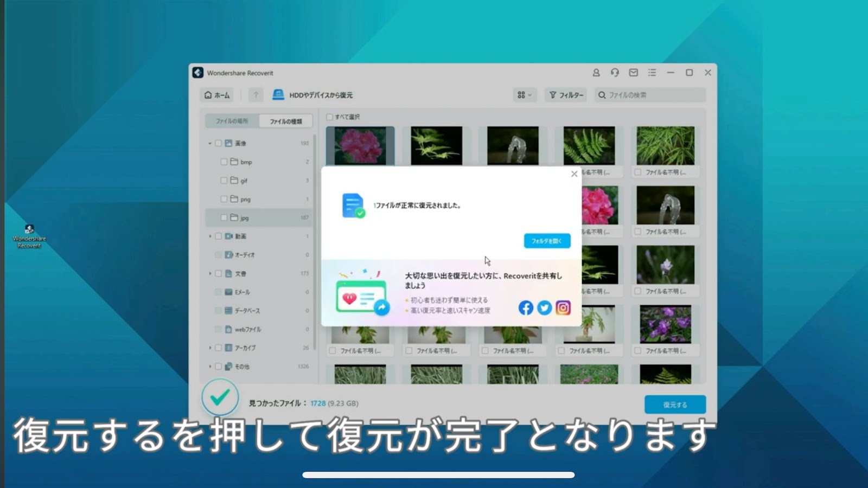Check the bmp folder checkbox
Viewport: 868px width, 488px height.
(224, 162)
